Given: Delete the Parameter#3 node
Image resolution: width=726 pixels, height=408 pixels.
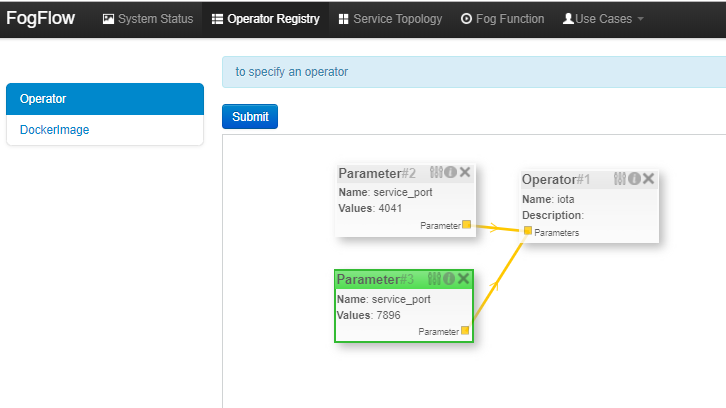Looking at the screenshot, I should 463,279.
